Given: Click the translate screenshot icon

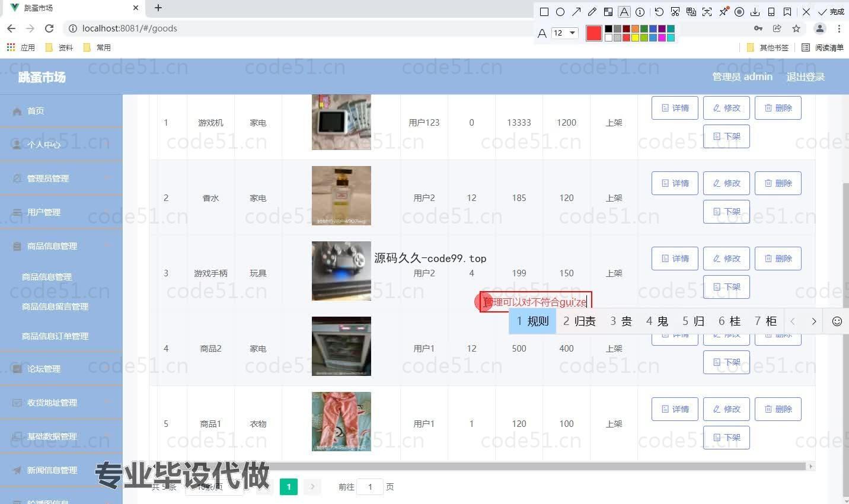Looking at the screenshot, I should (691, 12).
